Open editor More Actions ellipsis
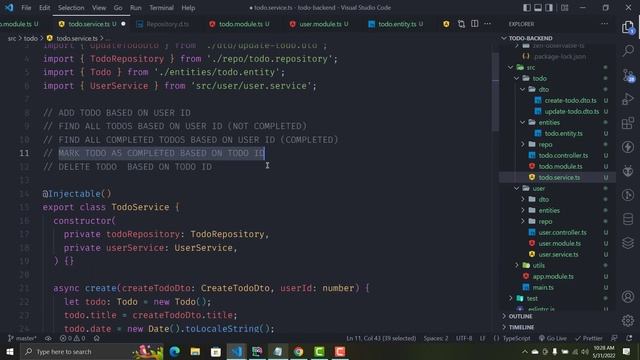 pos(487,24)
